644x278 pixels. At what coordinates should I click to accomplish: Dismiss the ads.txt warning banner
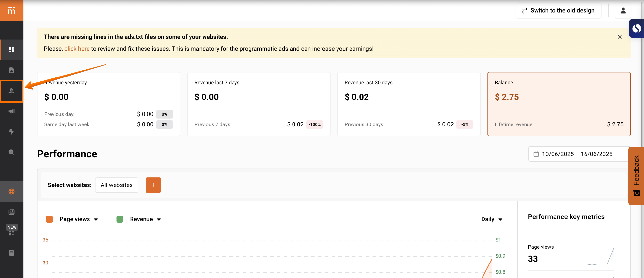619,37
